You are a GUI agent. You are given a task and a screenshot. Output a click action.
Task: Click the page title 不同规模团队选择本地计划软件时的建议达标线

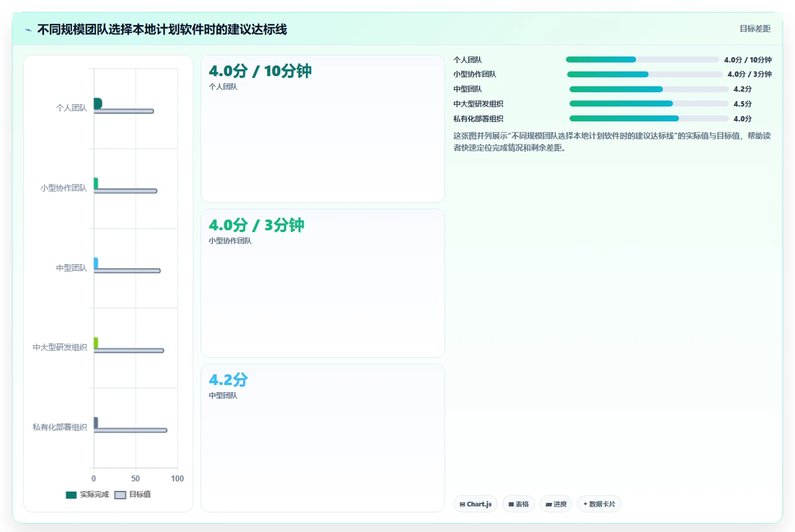(x=162, y=30)
